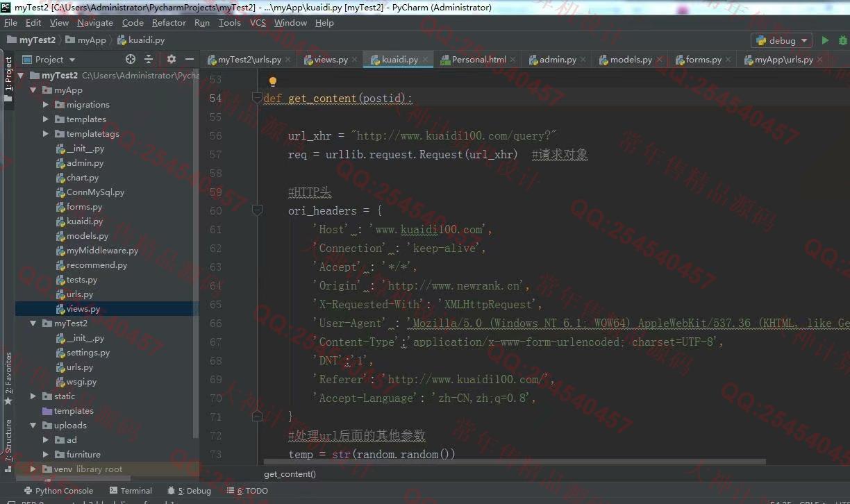Viewport: 850px width, 504px height.
Task: Expand the templatetags folder
Action: click(45, 134)
